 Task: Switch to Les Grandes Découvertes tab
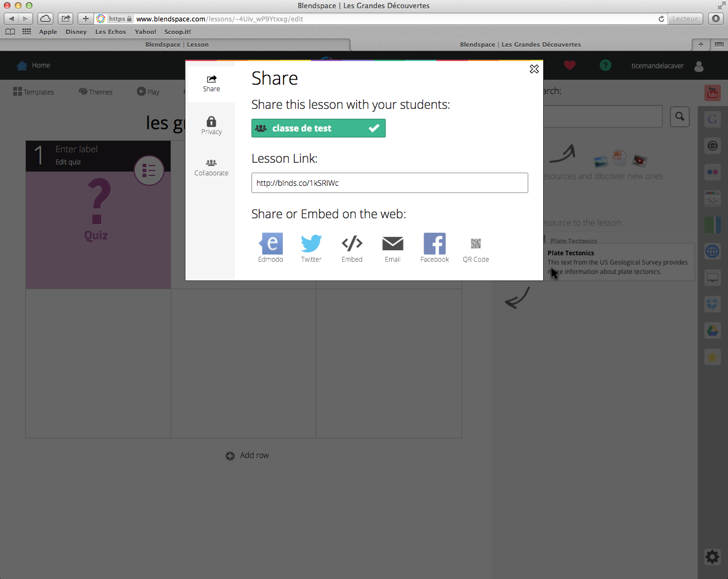point(521,45)
